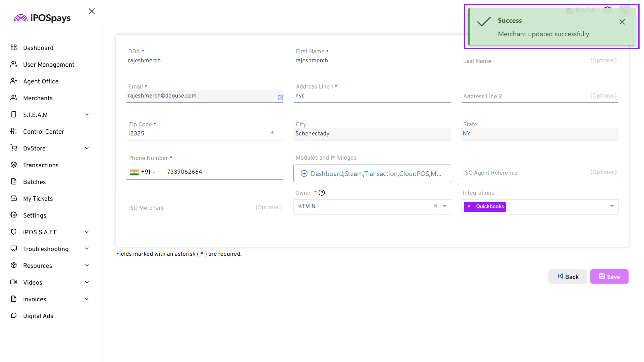Image resolution: width=644 pixels, height=362 pixels.
Task: Open Transactions from the sidebar
Action: tap(41, 165)
